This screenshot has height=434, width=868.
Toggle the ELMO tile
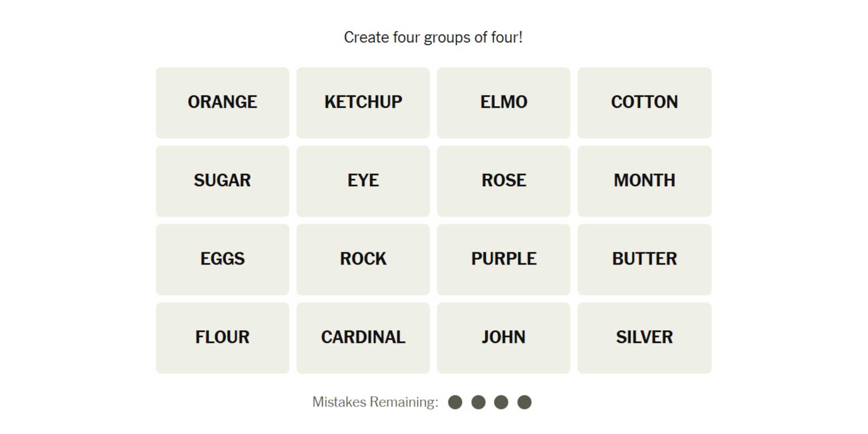503,103
